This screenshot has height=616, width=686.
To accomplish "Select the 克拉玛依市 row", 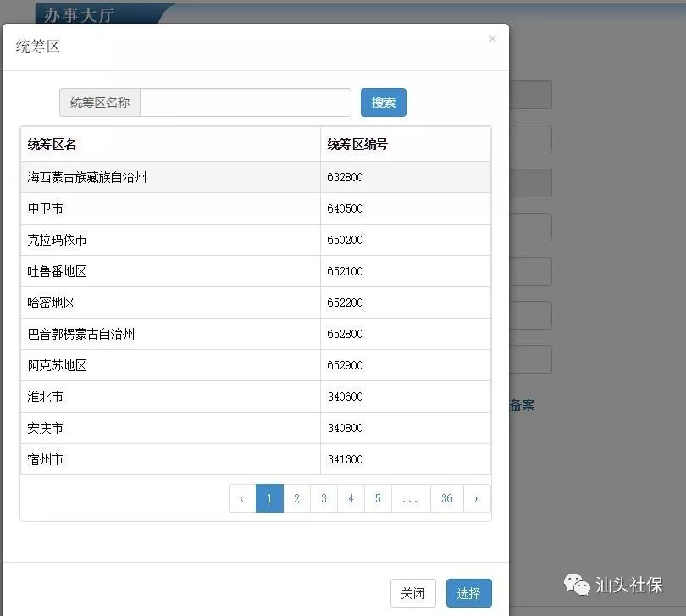I will coord(256,240).
